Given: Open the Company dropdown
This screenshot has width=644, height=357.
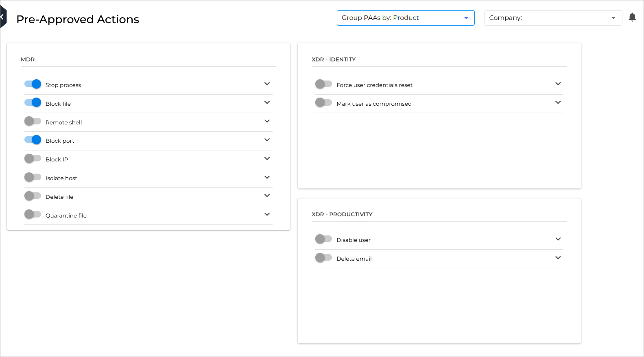Looking at the screenshot, I should click(553, 18).
